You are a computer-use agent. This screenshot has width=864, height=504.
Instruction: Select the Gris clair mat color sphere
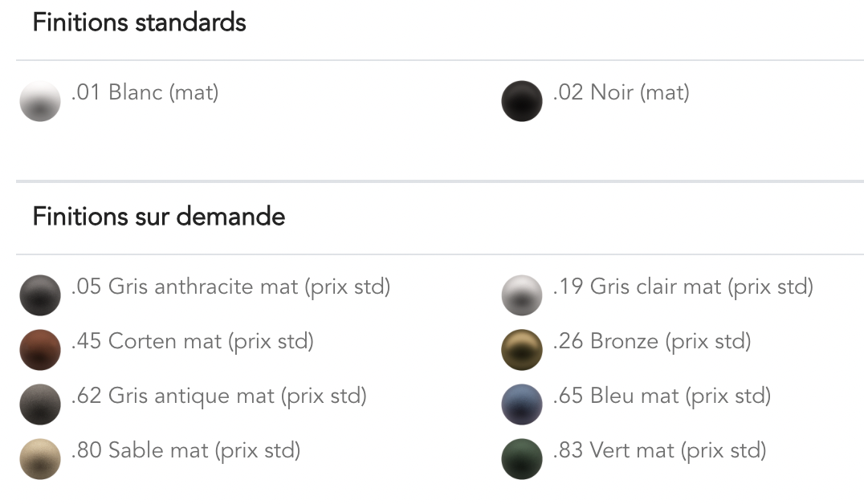(522, 295)
